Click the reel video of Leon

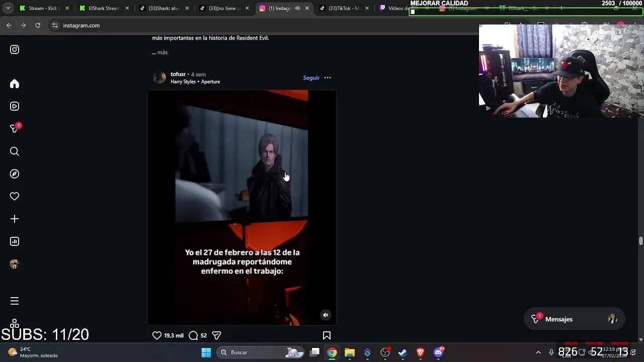click(x=242, y=207)
